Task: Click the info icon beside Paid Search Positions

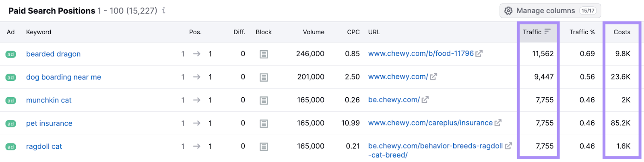Action: tap(164, 11)
